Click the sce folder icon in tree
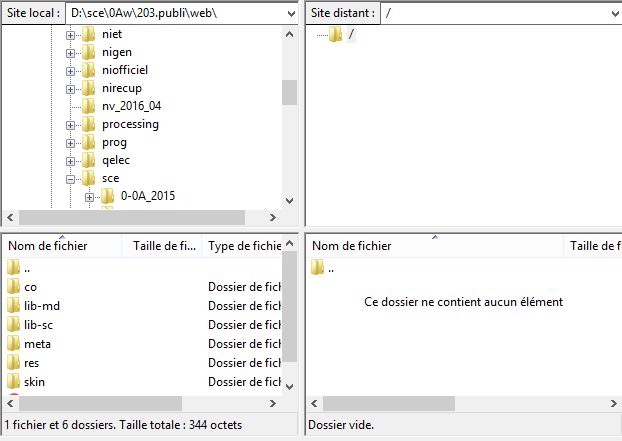 click(x=89, y=178)
